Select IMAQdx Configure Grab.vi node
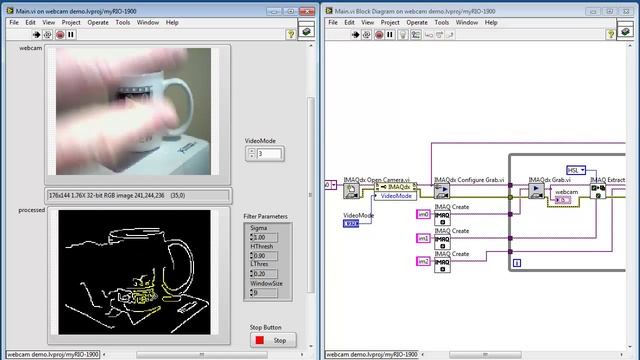 (442, 191)
